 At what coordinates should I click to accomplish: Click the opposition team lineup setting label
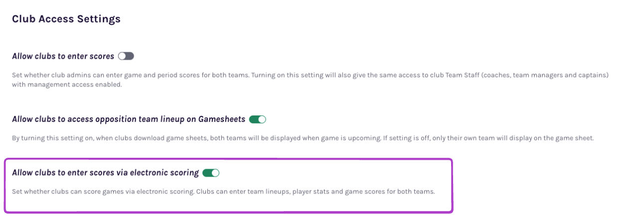pyautogui.click(x=129, y=119)
